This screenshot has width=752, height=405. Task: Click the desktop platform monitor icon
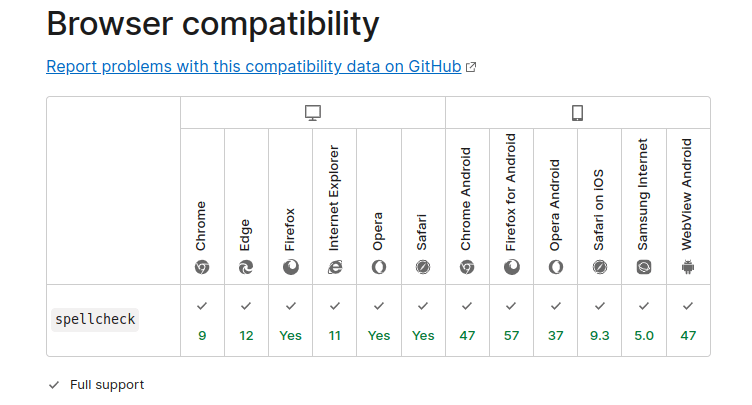pyautogui.click(x=313, y=113)
